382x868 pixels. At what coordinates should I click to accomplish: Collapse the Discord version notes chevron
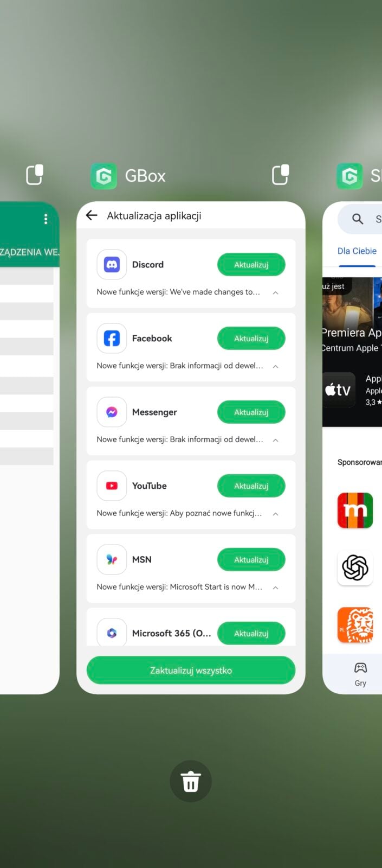[x=275, y=292]
